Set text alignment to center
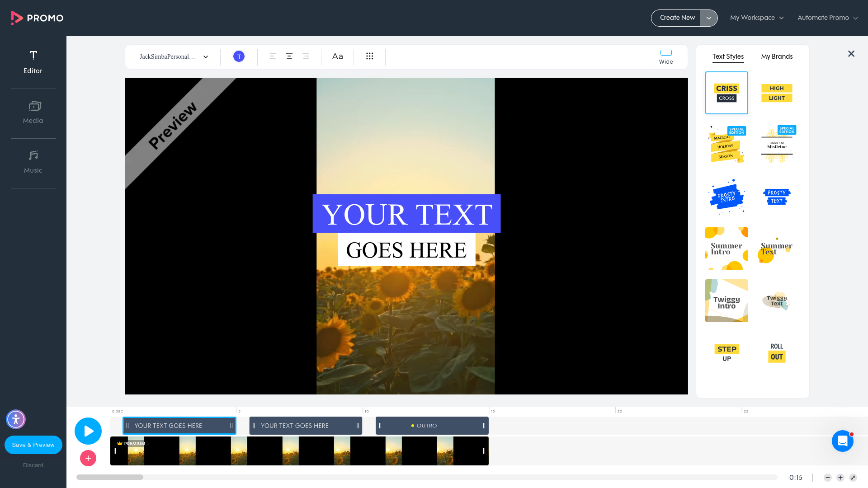 (289, 56)
